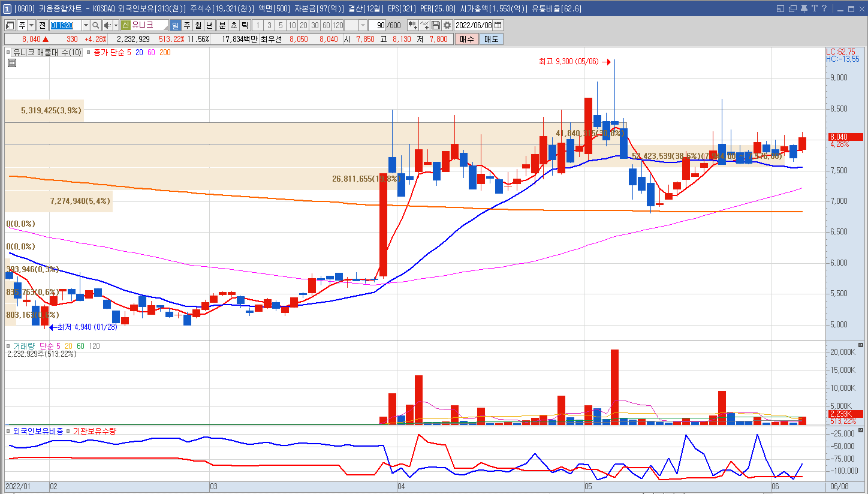Click the small box at investor panel corner
Viewport: 868px width, 494px height.
point(861,430)
